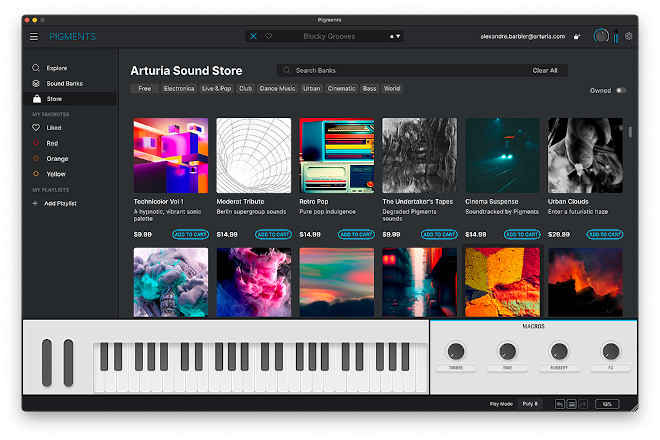Like the current preset with the heart icon
This screenshot has width=660, height=440.
point(268,36)
